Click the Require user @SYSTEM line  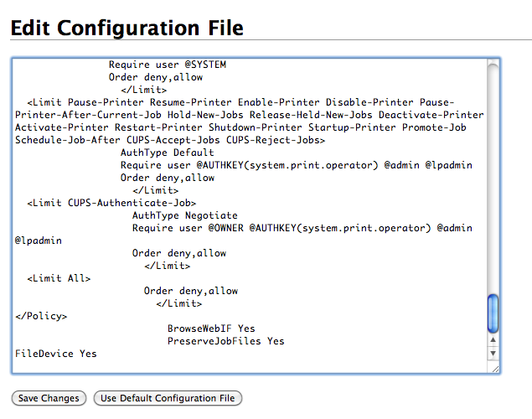168,65
